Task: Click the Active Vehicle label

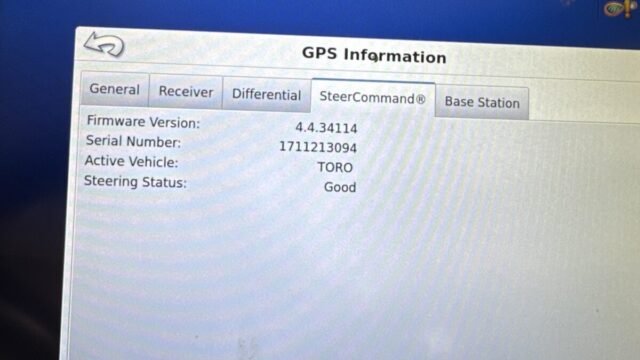Action: pos(131,161)
